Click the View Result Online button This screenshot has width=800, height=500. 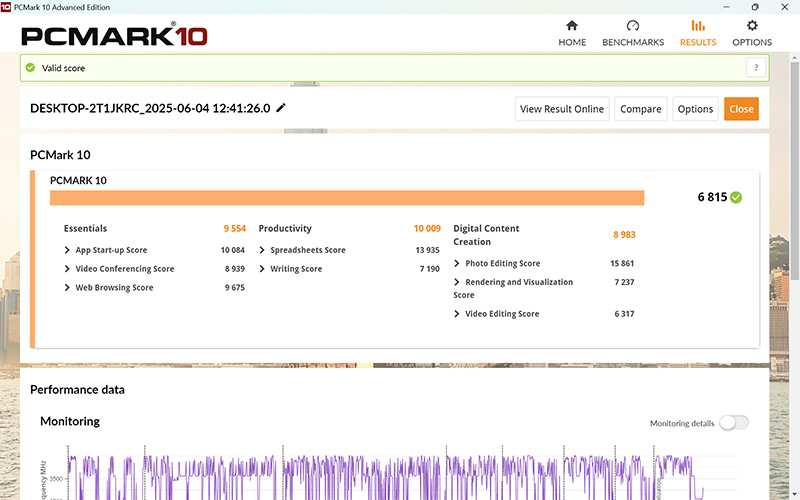coord(561,109)
